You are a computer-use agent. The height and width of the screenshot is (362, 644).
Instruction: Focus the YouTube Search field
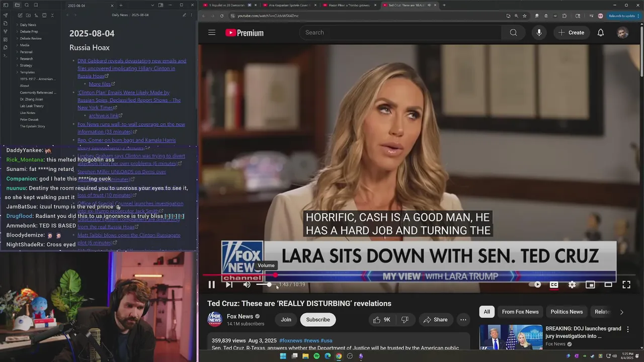coord(400,33)
